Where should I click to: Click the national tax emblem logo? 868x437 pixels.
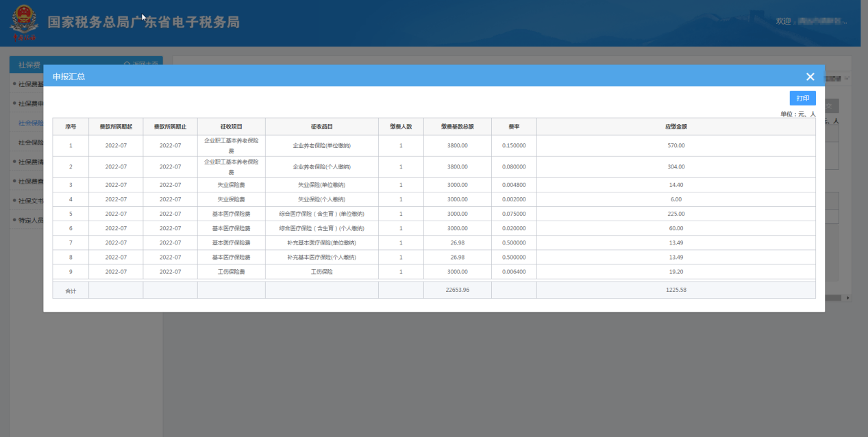[24, 23]
